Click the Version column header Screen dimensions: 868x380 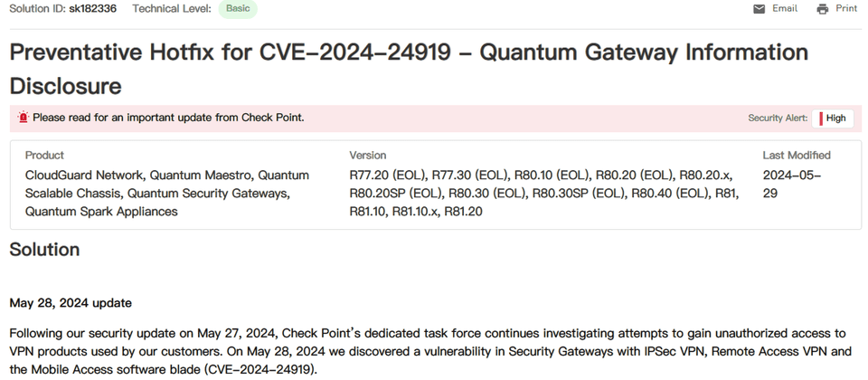(368, 155)
